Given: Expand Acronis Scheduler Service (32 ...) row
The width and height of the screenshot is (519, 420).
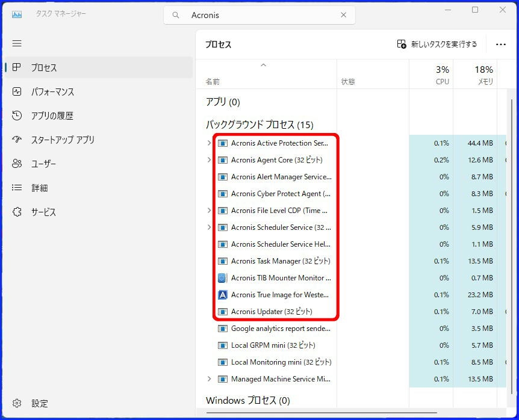Looking at the screenshot, I should click(x=209, y=227).
